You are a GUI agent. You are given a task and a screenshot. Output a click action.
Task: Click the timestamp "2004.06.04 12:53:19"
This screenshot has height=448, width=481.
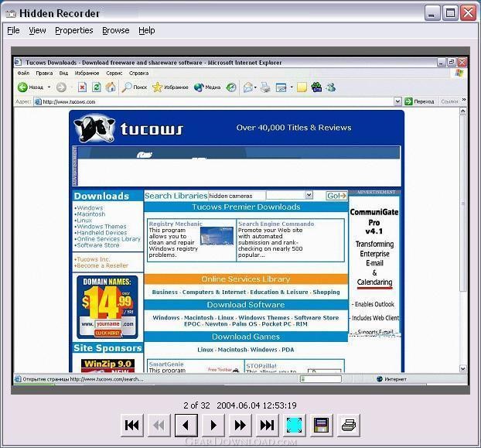click(x=257, y=405)
